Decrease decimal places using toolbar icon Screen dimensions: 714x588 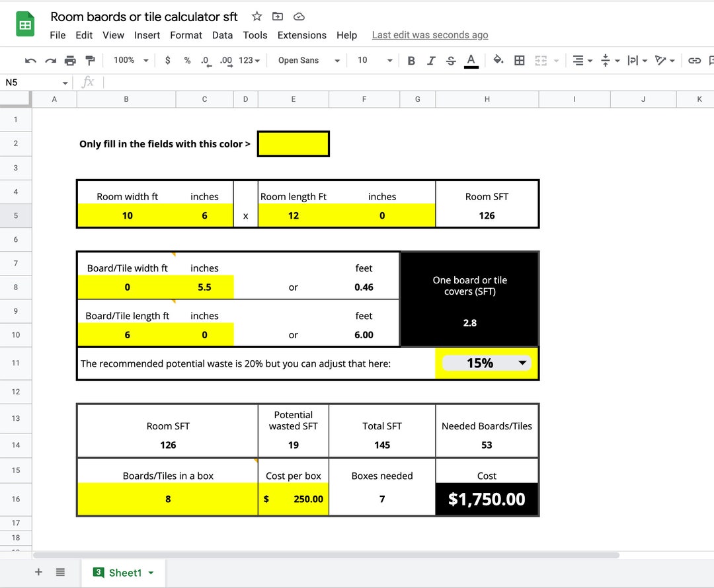click(x=206, y=60)
